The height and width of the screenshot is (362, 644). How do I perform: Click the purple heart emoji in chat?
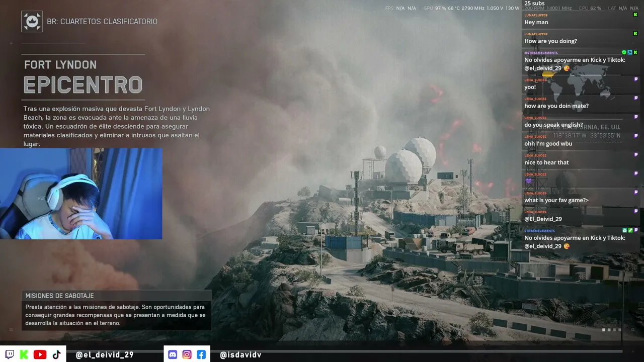(x=528, y=181)
